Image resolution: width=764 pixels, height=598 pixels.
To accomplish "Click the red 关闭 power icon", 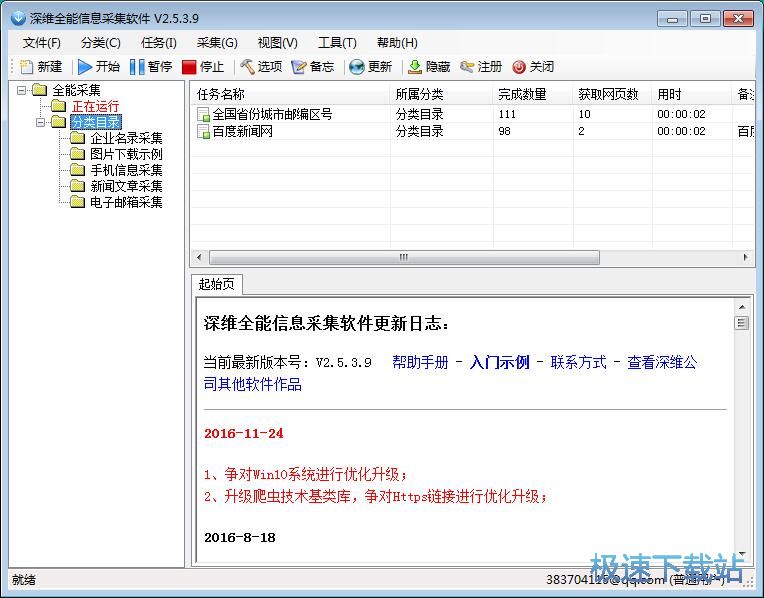I will click(x=519, y=67).
